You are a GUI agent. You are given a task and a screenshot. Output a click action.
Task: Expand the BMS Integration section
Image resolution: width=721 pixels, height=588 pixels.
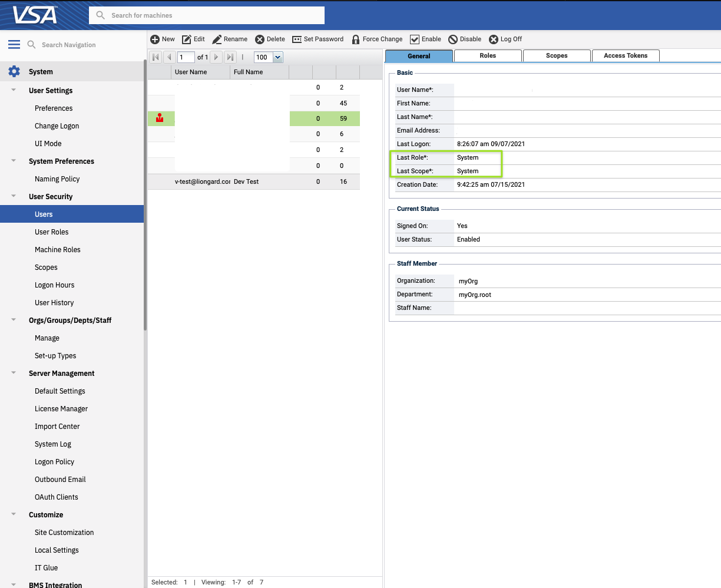point(14,584)
